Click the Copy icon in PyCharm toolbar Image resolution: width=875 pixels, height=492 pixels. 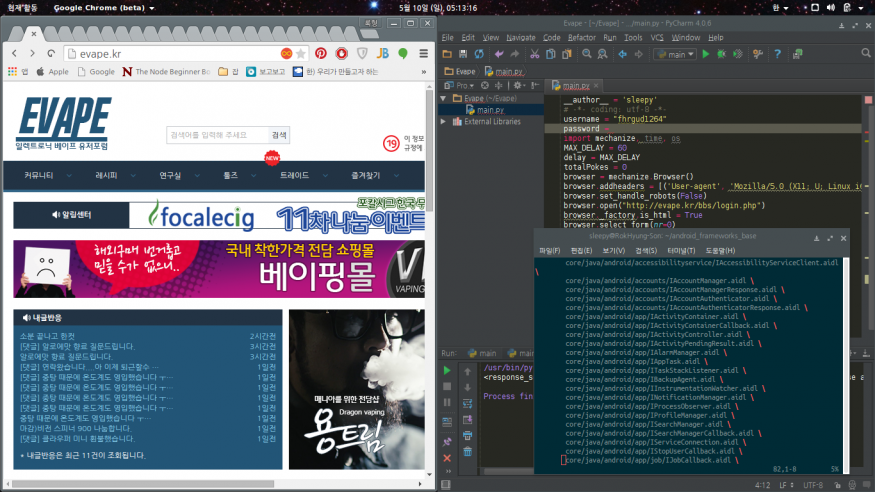(x=550, y=54)
